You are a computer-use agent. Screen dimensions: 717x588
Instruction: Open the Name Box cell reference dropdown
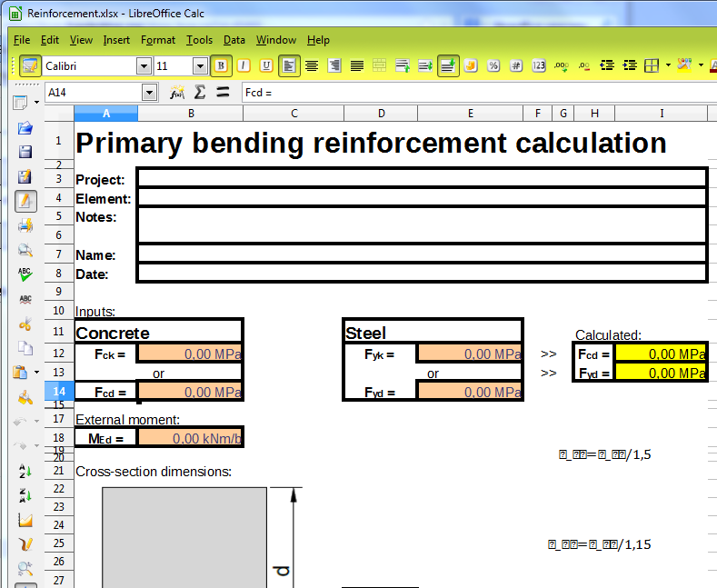[150, 92]
